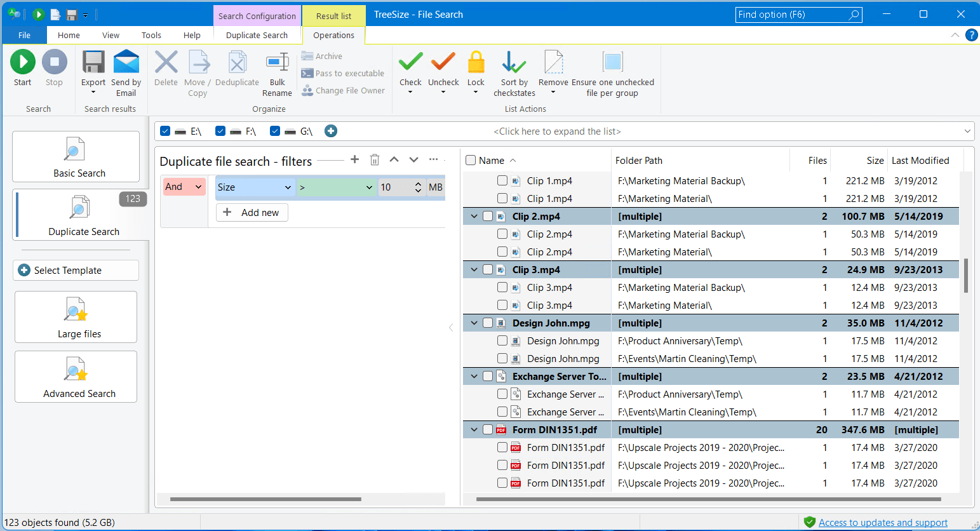
Task: Open the Bulk Rename tool
Action: pyautogui.click(x=277, y=62)
